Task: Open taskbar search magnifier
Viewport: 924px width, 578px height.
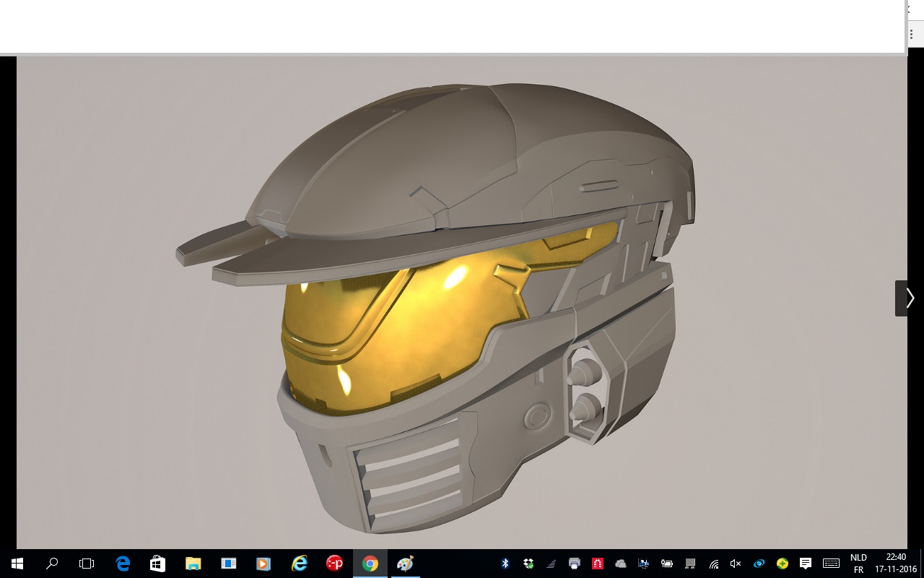Action: click(x=52, y=564)
